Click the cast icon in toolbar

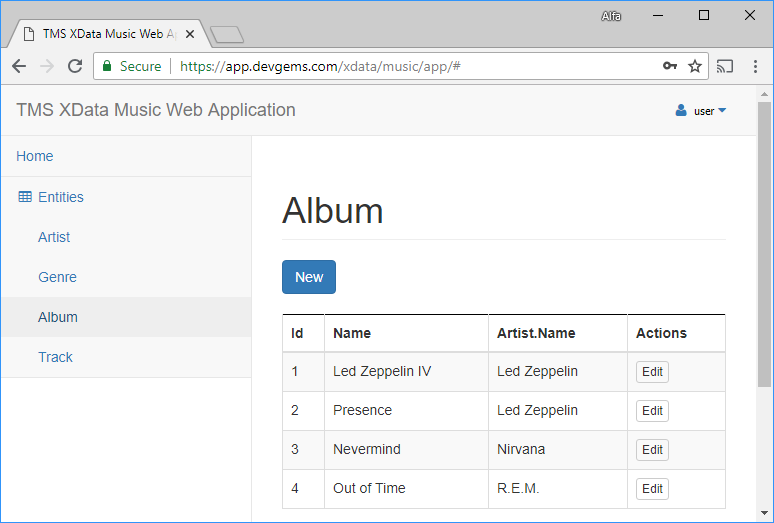coord(725,66)
